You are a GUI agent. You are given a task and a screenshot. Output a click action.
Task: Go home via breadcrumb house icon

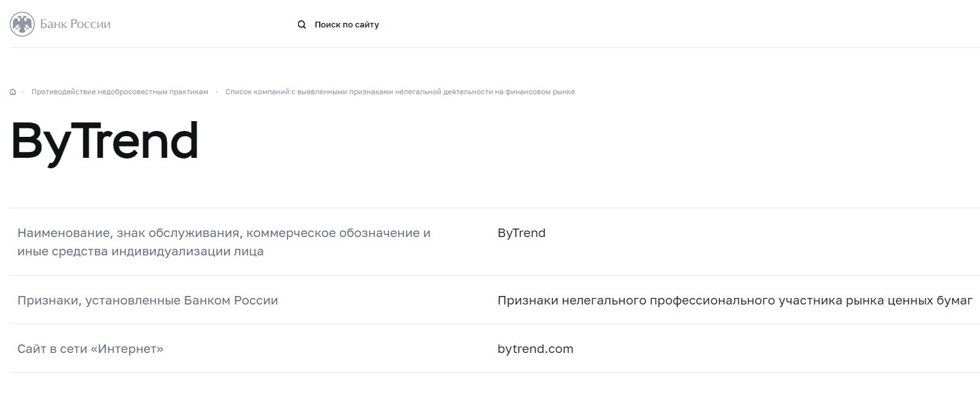[x=13, y=92]
